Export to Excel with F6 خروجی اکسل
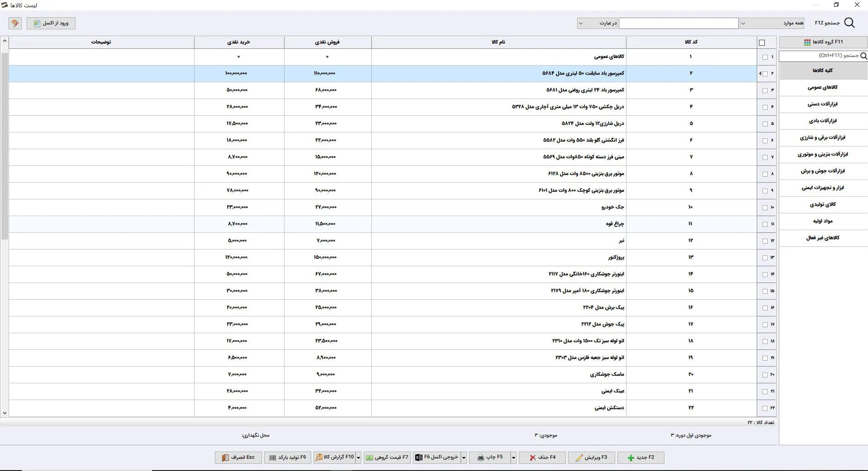The width and height of the screenshot is (868, 471). coord(436,457)
